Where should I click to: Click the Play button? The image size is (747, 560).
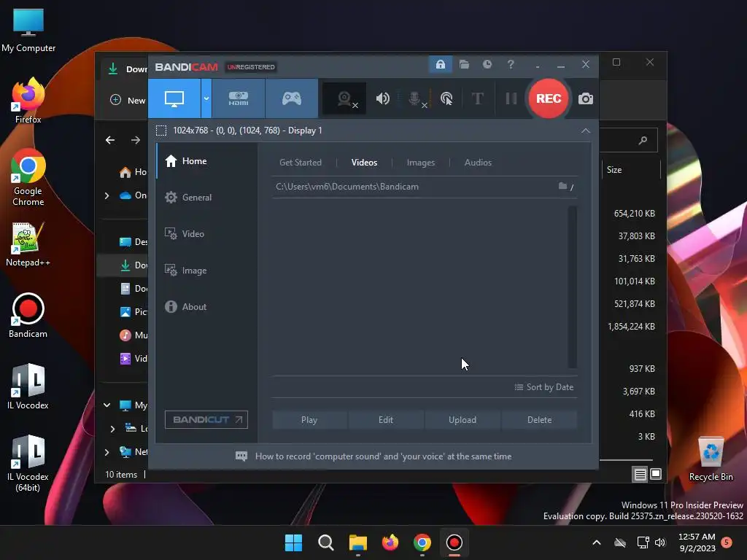tap(309, 420)
